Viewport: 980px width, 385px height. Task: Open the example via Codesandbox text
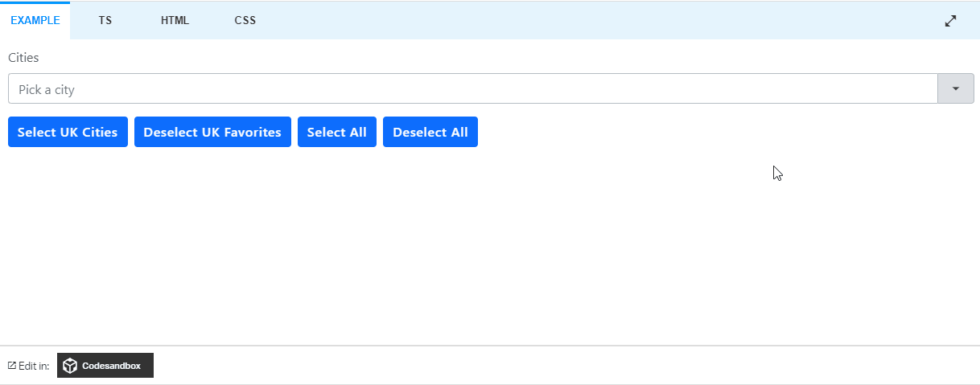pyautogui.click(x=111, y=366)
